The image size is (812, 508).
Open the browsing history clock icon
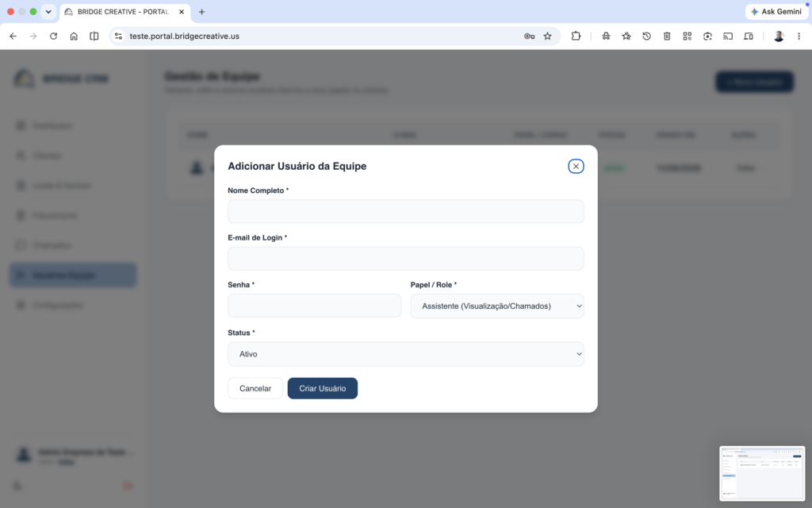tap(647, 37)
